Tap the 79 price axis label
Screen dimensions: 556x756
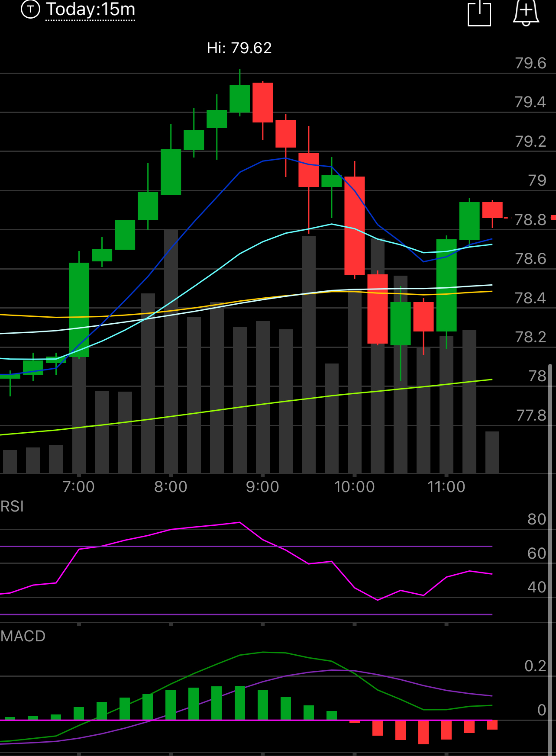point(537,180)
